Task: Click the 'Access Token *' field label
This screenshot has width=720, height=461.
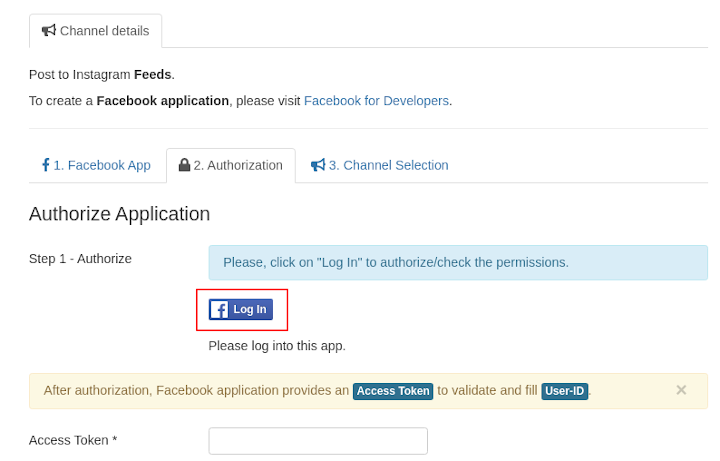Action: tap(73, 440)
